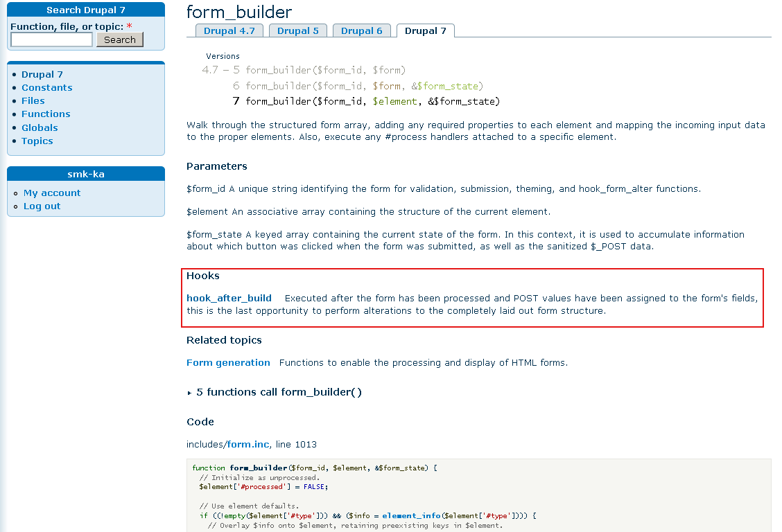Click the $form_id parameter description
The image size is (782, 532).
444,189
